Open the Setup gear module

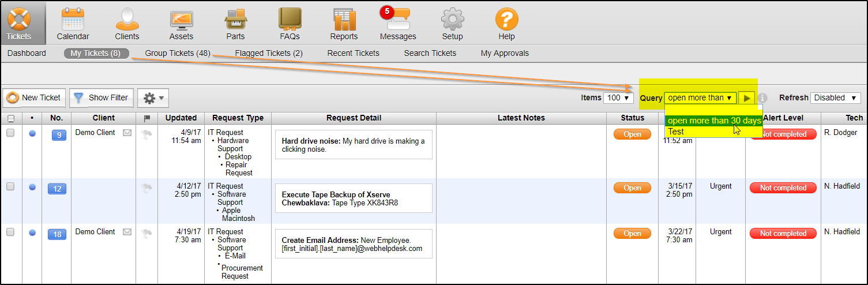452,24
